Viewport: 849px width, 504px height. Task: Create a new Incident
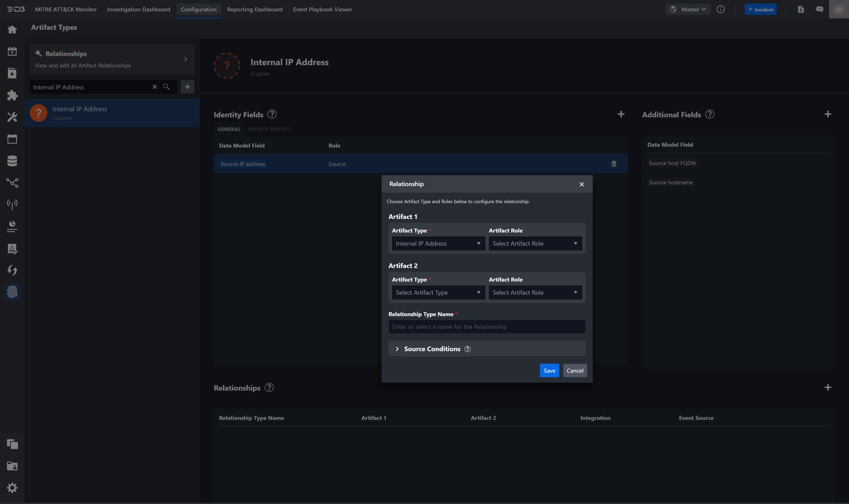coord(761,9)
